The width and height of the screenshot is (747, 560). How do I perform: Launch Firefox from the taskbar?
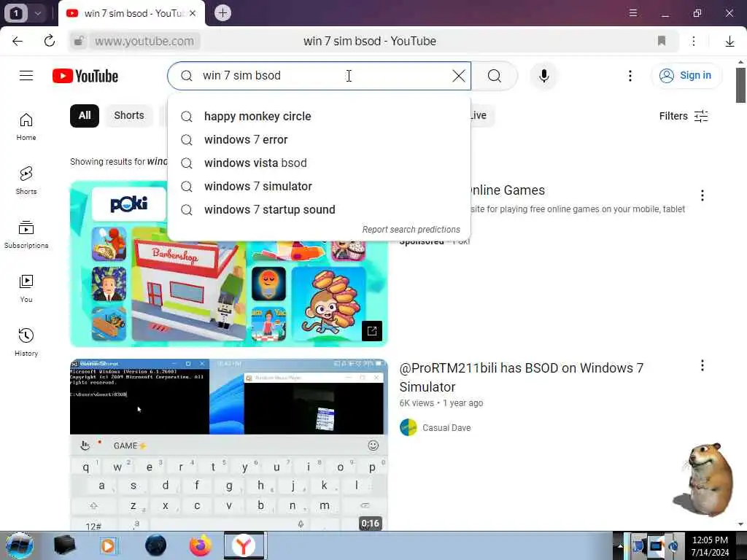point(201,545)
